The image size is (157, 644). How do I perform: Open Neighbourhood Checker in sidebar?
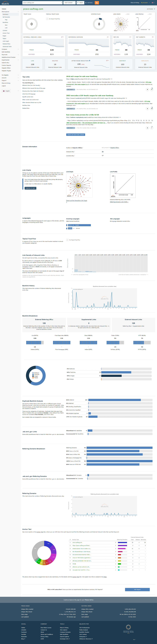(9, 57)
